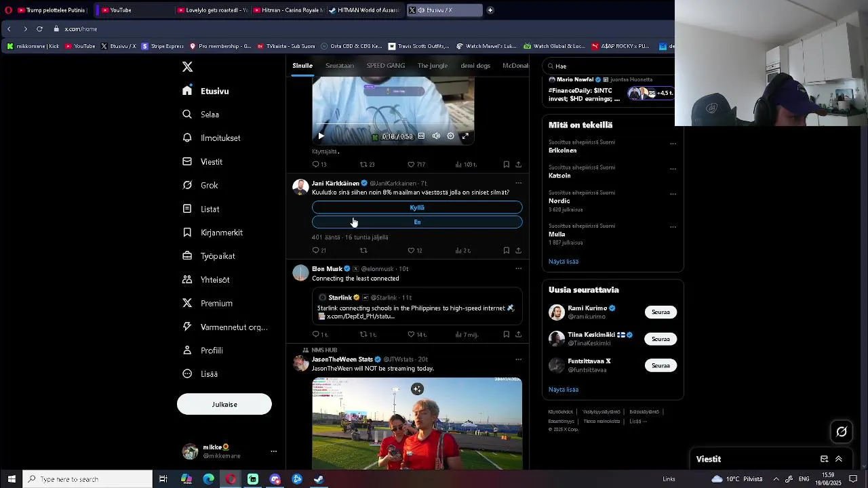Repost Elon Musk's Starlink post
Screen dimensions: 868x488
[368, 334]
